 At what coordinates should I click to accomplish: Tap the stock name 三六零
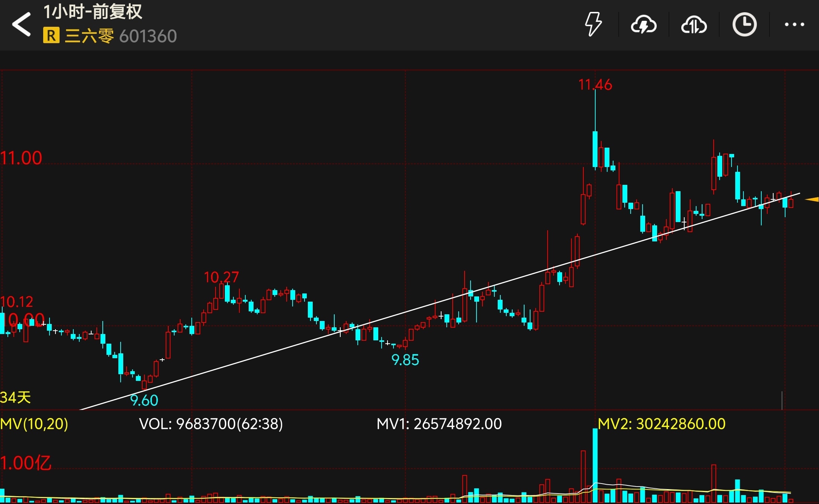(x=89, y=36)
